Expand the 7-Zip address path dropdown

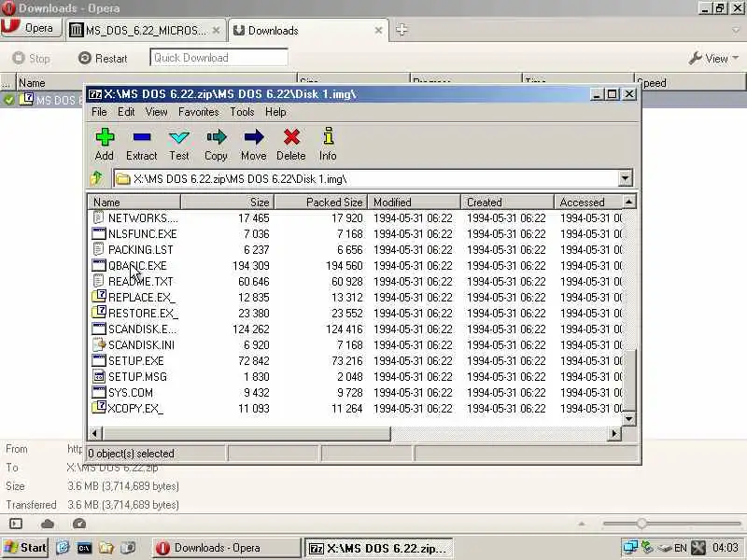point(625,178)
